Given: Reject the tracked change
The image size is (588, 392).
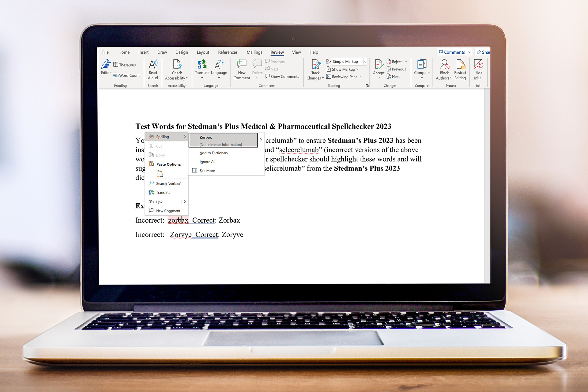Looking at the screenshot, I should click(394, 62).
